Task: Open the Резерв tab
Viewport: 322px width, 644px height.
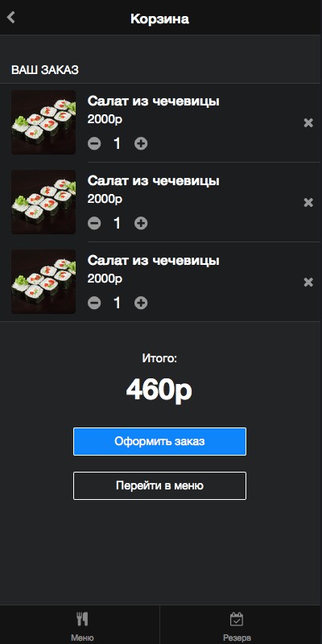Action: click(237, 626)
